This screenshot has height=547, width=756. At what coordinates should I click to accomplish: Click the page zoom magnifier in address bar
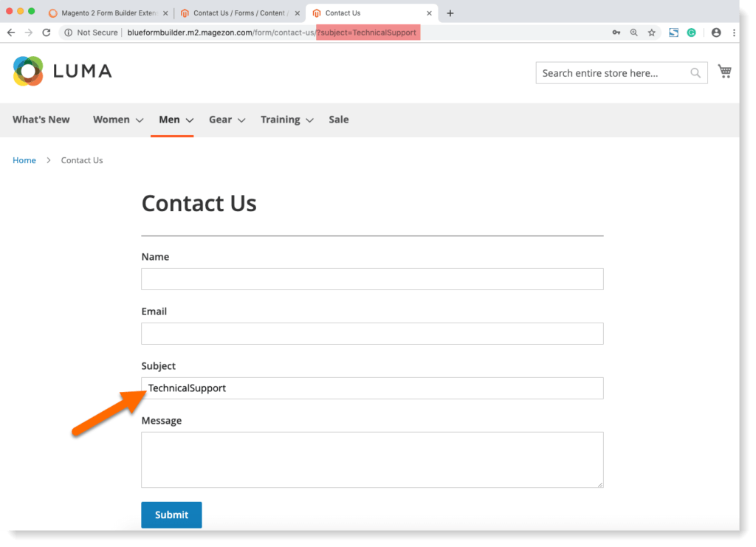[x=635, y=32]
